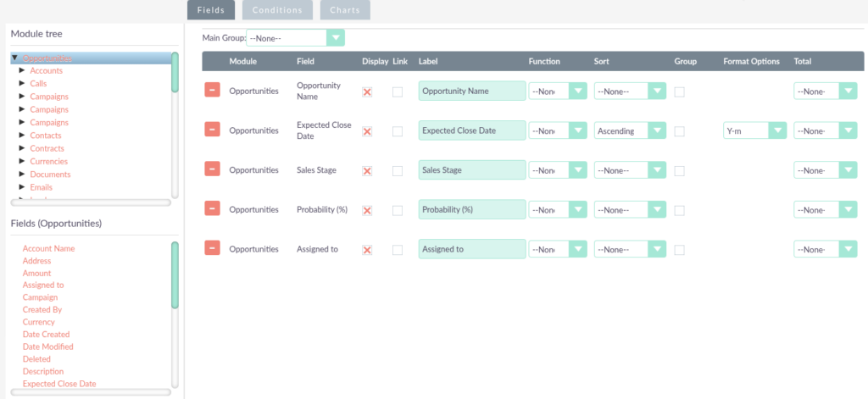The width and height of the screenshot is (868, 399).
Task: Check Group box for Expected Close Date
Action: [679, 131]
